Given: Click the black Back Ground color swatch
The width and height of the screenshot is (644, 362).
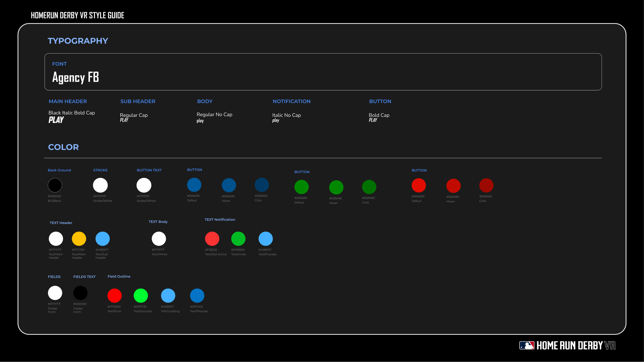Looking at the screenshot, I should [x=55, y=185].
